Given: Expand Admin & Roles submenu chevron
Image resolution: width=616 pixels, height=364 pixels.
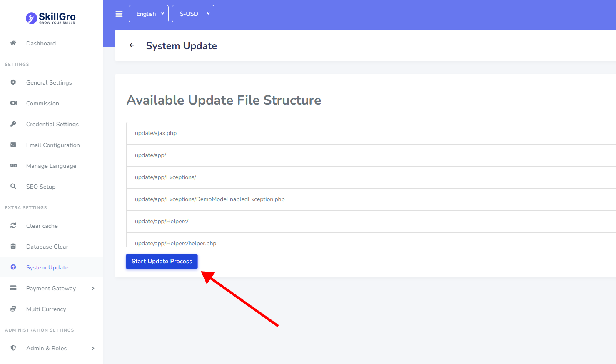Looking at the screenshot, I should pos(93,348).
